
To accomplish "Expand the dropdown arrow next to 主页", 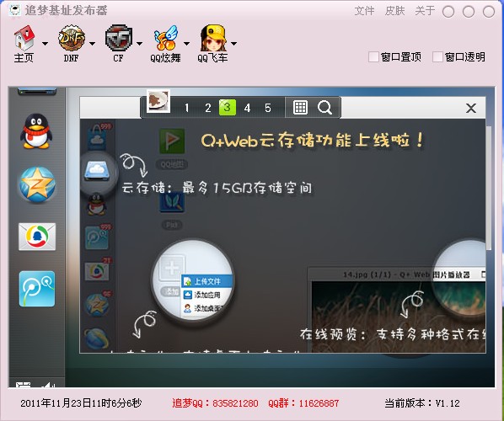I will [x=45, y=43].
